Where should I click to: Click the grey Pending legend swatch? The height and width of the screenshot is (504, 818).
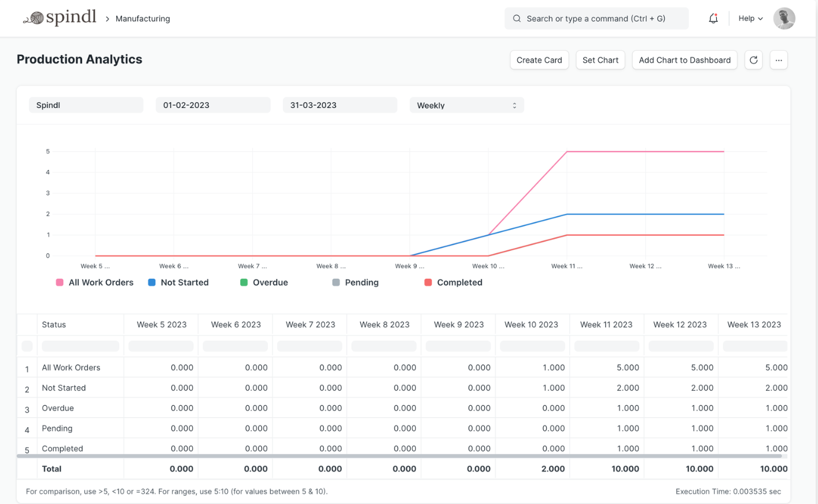point(336,283)
